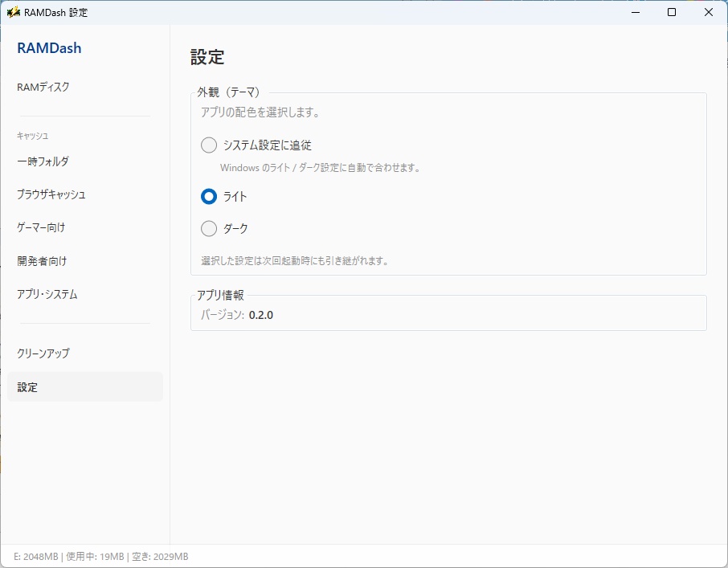This screenshot has height=568, width=728.
Task: Click the バージョン: label
Action: (223, 315)
